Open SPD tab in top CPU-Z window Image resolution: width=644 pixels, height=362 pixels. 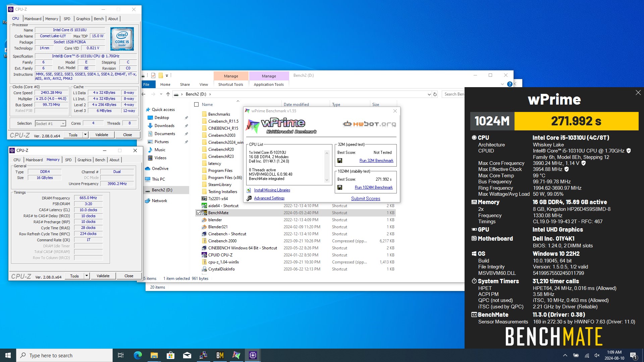67,19
